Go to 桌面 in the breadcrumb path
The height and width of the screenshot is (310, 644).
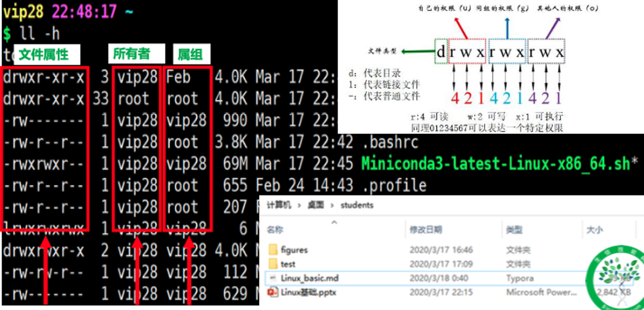pyautogui.click(x=316, y=205)
